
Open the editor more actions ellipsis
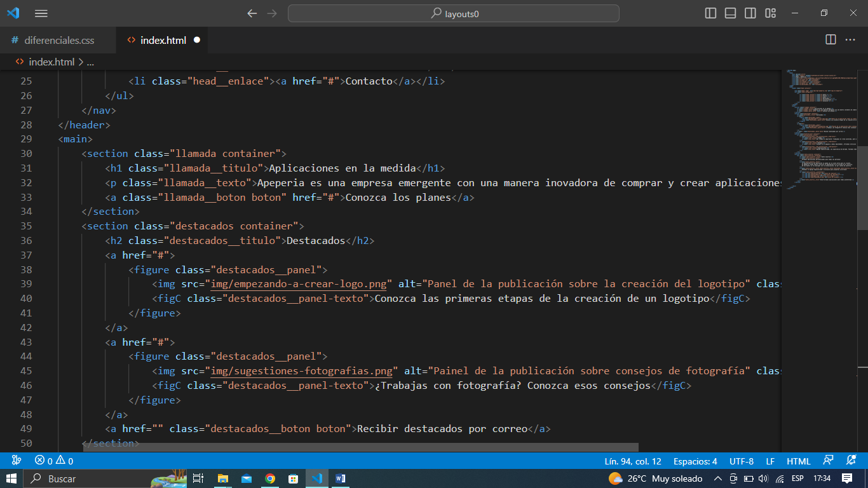(x=850, y=39)
